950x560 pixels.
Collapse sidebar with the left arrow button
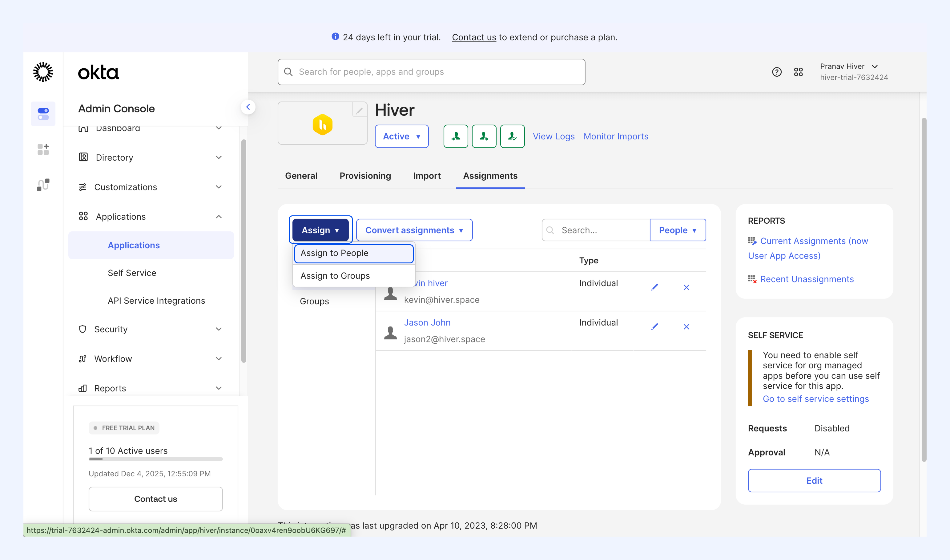tap(248, 107)
